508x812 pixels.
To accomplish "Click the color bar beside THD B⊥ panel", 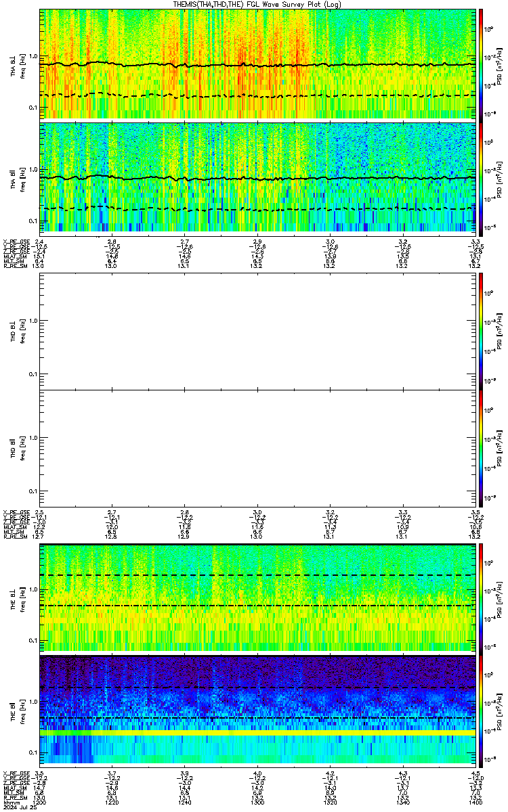I will (x=481, y=332).
